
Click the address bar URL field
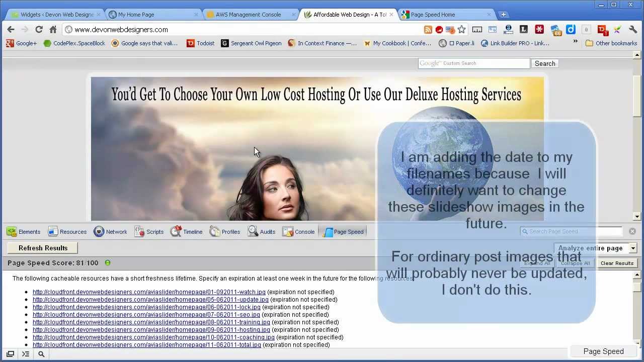[x=247, y=30]
